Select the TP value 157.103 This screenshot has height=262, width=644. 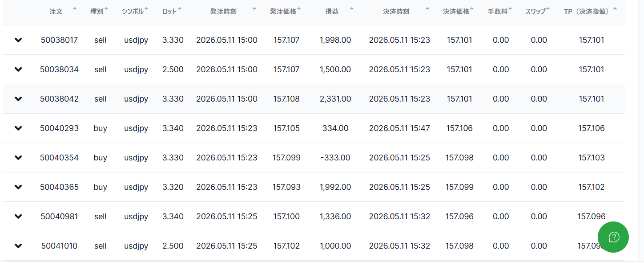(x=592, y=158)
